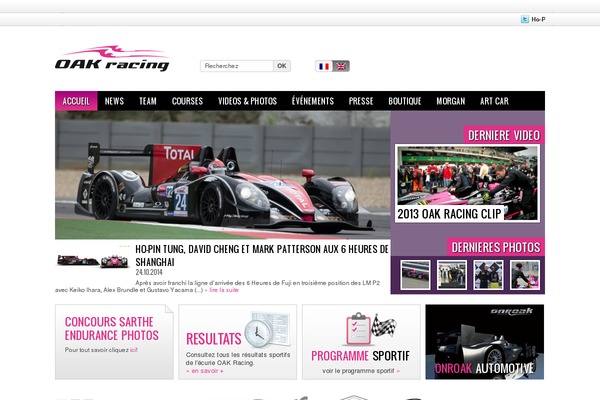Click the Derniere Video heading
This screenshot has width=600, height=400.
click(x=504, y=135)
